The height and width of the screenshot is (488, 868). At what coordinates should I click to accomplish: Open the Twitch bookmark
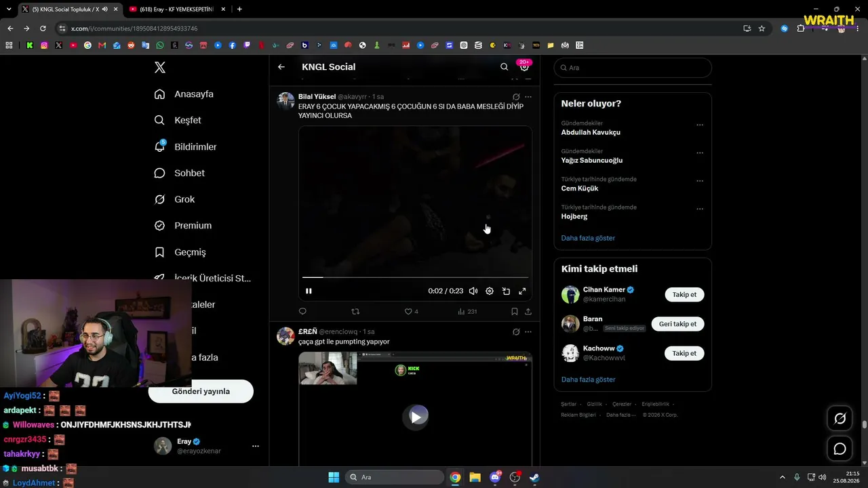coord(247,45)
